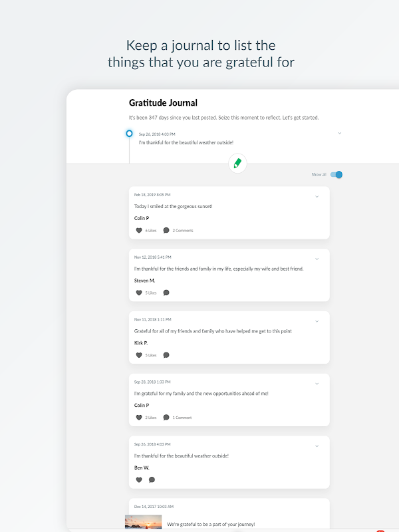The width and height of the screenshot is (399, 532).
Task: Click the 1 Comment link
Action: click(x=182, y=418)
